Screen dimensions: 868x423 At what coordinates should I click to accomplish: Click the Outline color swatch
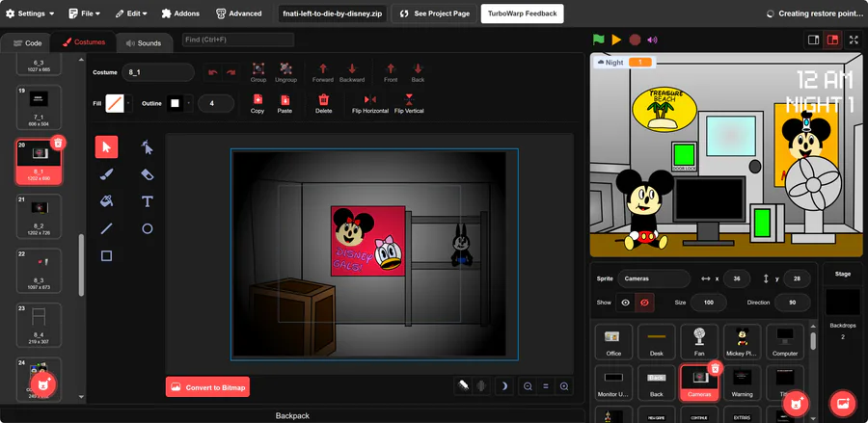coord(175,103)
